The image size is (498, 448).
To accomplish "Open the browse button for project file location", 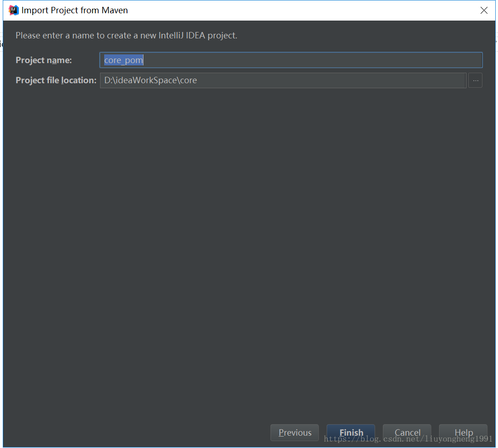I will click(475, 80).
